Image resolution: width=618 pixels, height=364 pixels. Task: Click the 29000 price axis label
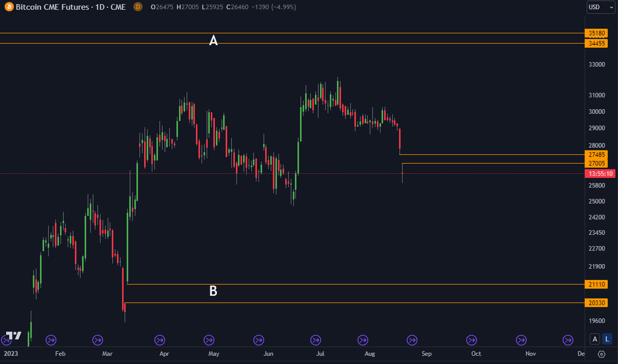(597, 128)
